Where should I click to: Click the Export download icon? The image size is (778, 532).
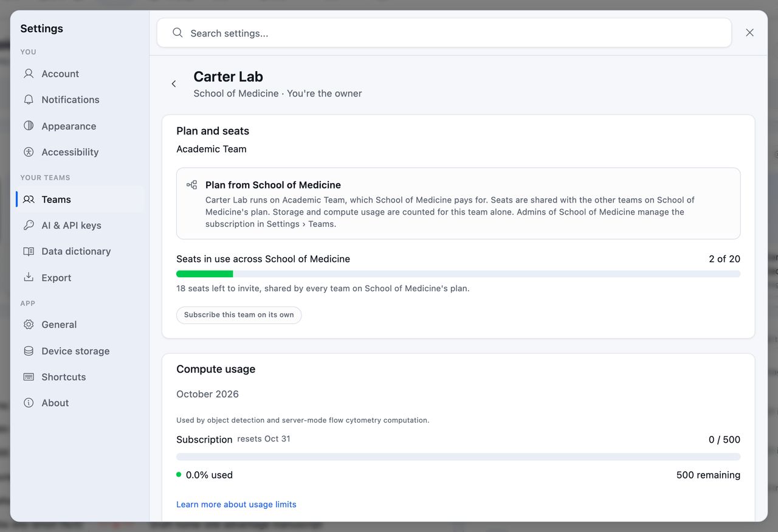click(x=29, y=277)
